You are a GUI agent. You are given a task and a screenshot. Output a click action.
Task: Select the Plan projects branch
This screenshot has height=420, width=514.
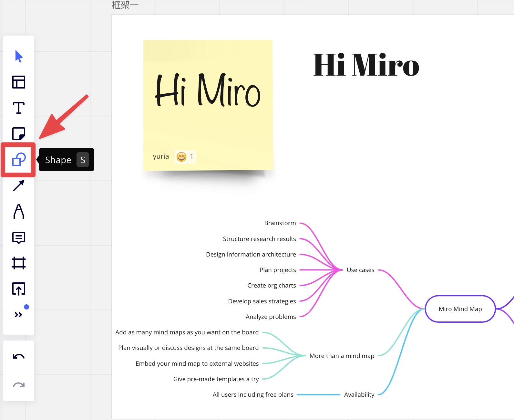[278, 270]
